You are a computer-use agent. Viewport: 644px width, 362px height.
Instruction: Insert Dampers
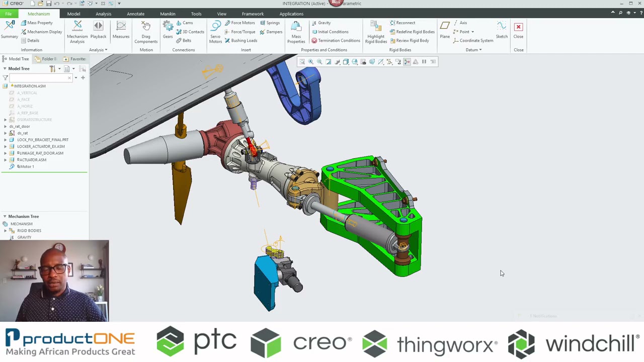coord(271,32)
